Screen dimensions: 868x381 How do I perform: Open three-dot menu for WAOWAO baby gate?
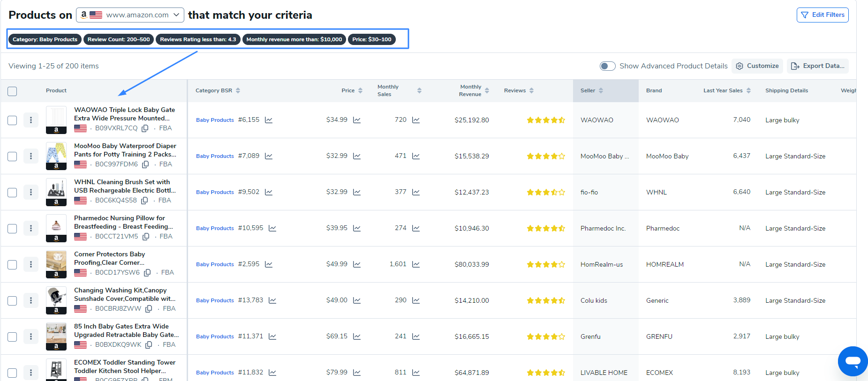(31, 120)
